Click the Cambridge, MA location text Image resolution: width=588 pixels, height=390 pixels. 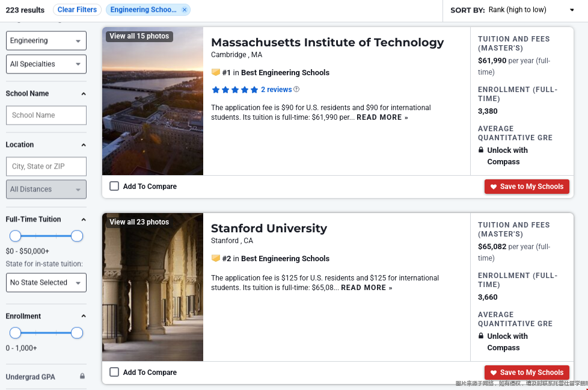[x=237, y=55]
